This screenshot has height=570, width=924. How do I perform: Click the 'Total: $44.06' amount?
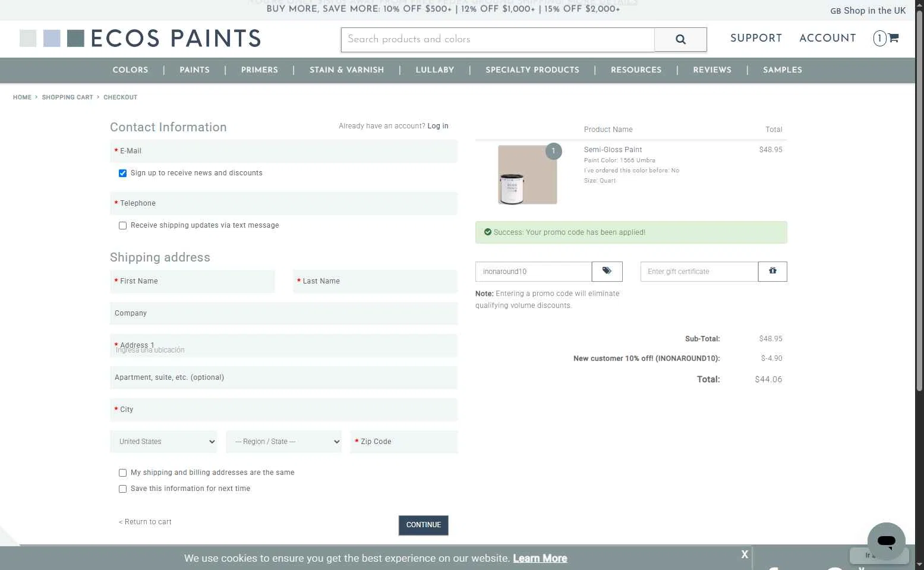768,379
